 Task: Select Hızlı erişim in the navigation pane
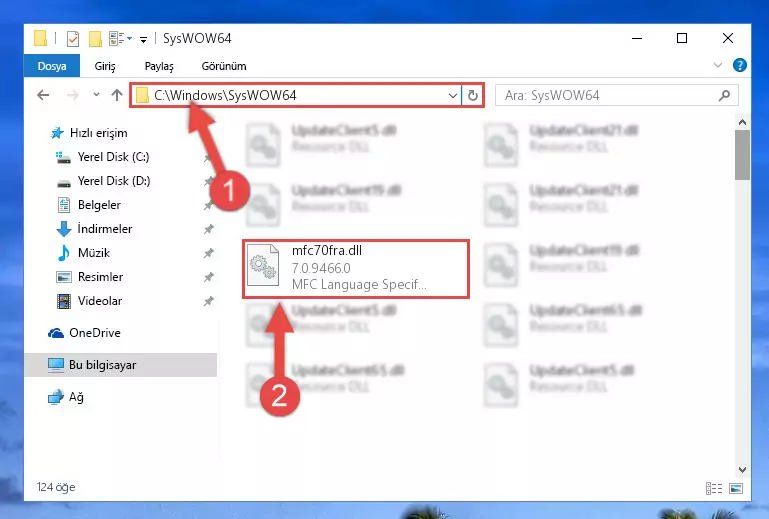pos(99,133)
